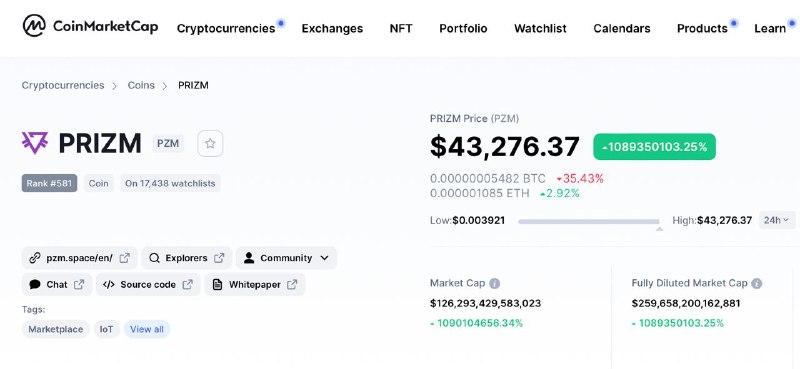Click the Explorers magnifier button
This screenshot has height=369, width=800.
(x=186, y=258)
